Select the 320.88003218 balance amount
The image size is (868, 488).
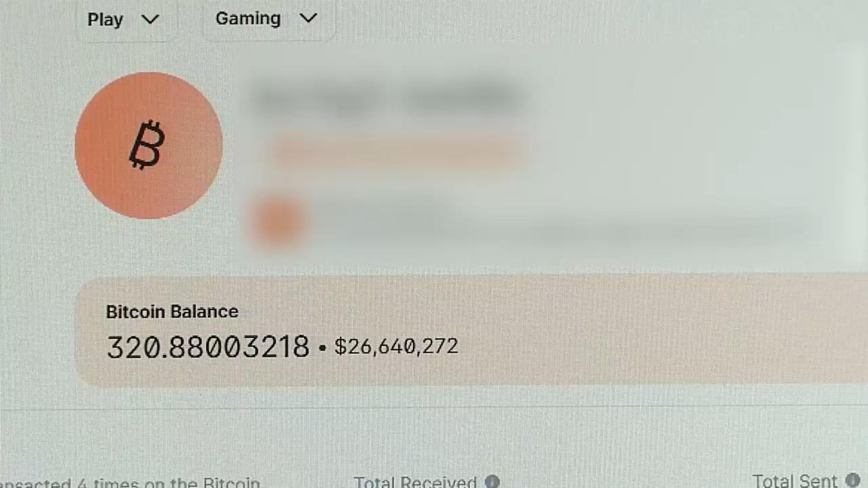208,347
